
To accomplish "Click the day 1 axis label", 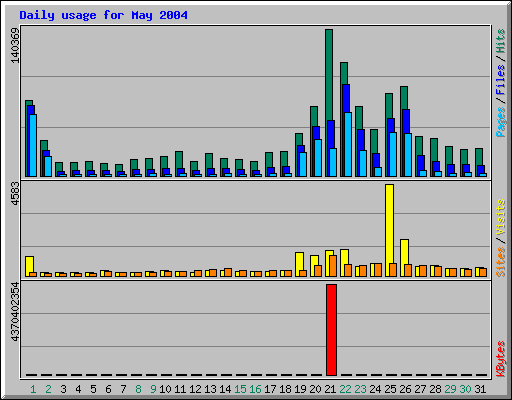I will [x=33, y=389].
